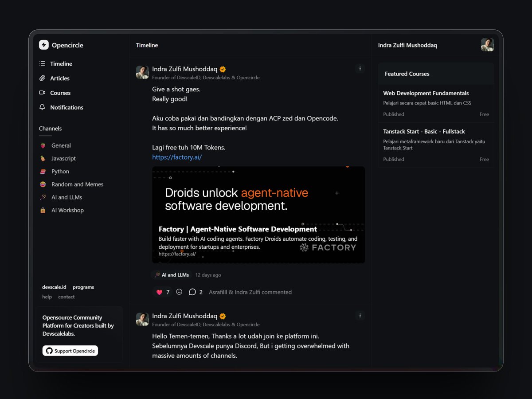Click Asrafilll & Indra Zulfi commented text
Viewport: 532px width, 399px height.
tap(250, 292)
